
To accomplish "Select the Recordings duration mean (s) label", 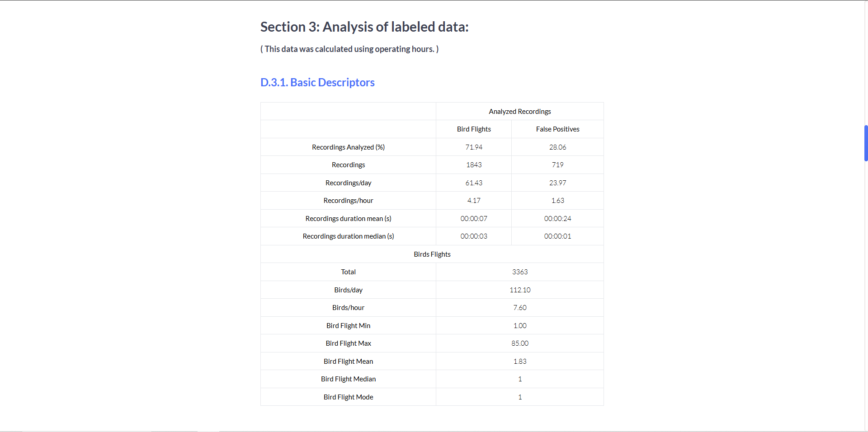I will point(348,219).
